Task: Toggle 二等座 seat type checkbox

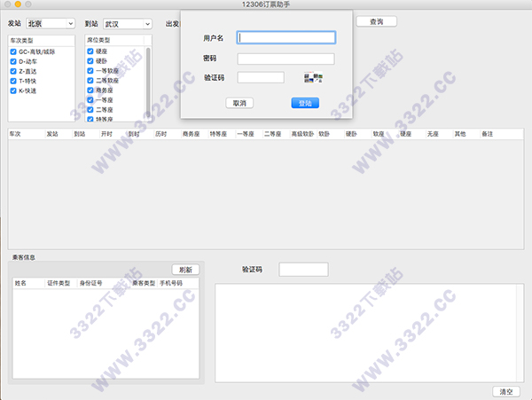Action: coord(90,110)
